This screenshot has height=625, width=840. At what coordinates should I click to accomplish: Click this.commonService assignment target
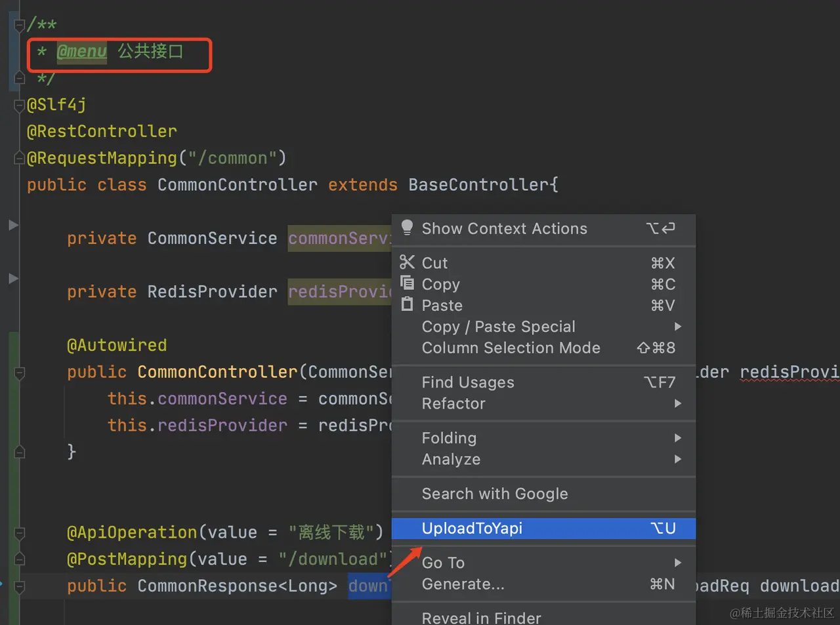(x=198, y=399)
